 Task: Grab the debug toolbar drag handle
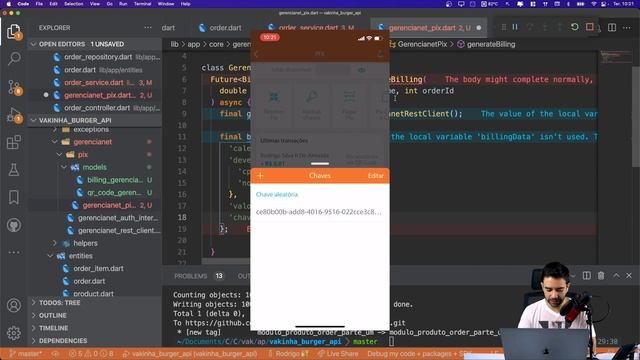(504, 27)
